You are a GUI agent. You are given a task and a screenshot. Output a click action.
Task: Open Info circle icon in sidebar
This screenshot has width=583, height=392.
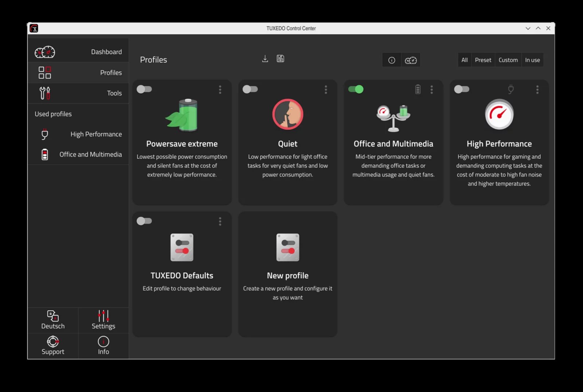tap(103, 341)
